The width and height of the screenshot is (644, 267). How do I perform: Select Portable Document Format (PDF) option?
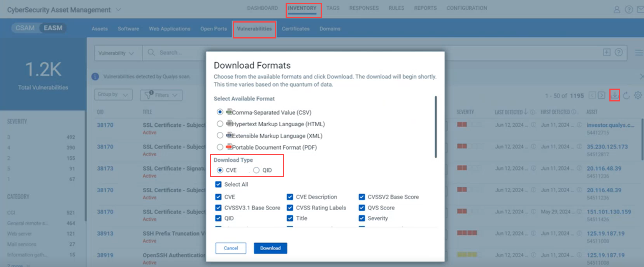(x=220, y=147)
